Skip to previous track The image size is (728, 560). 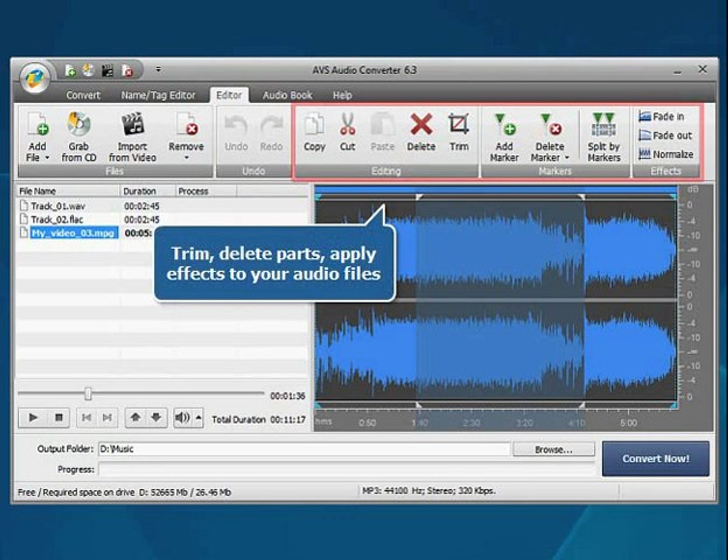coord(87,417)
